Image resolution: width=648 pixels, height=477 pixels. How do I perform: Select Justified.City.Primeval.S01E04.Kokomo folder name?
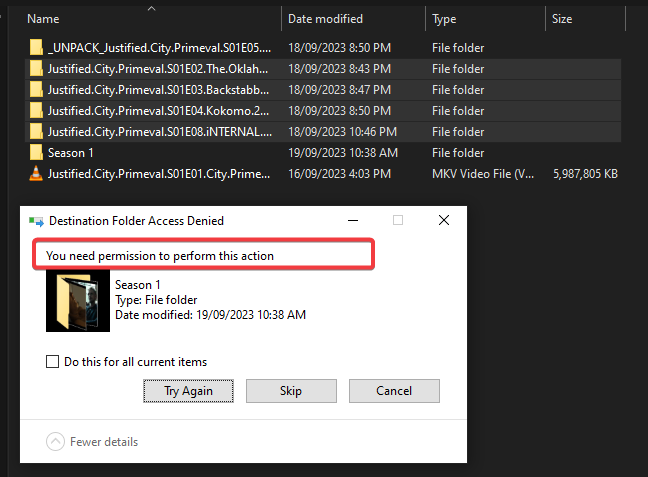[x=159, y=111]
